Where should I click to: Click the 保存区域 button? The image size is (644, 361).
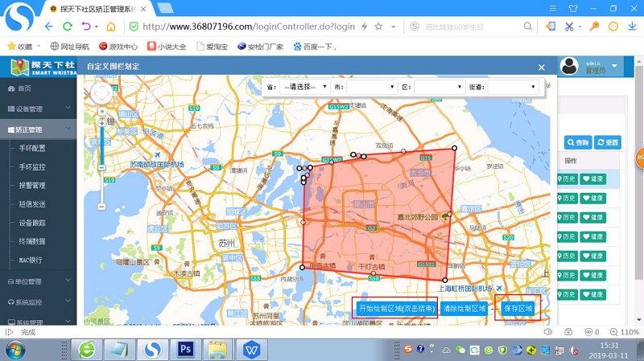click(518, 308)
